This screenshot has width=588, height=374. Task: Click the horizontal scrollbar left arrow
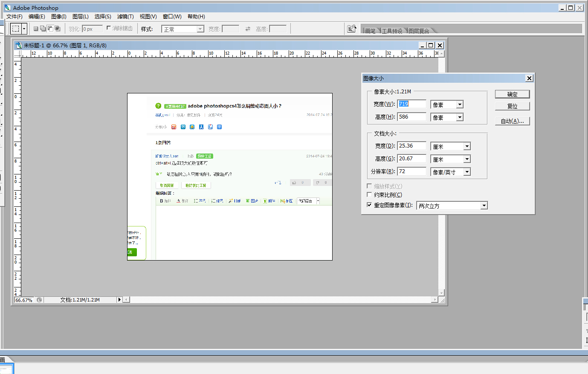coord(126,300)
